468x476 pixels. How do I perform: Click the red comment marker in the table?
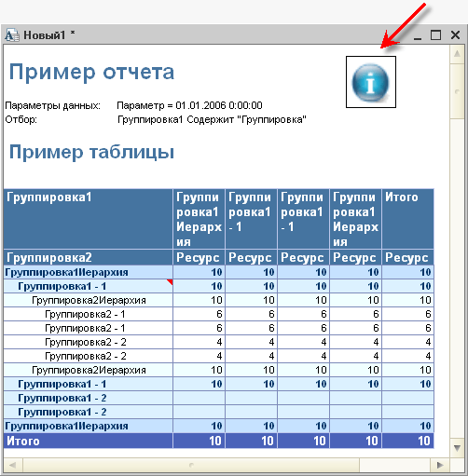pos(170,282)
